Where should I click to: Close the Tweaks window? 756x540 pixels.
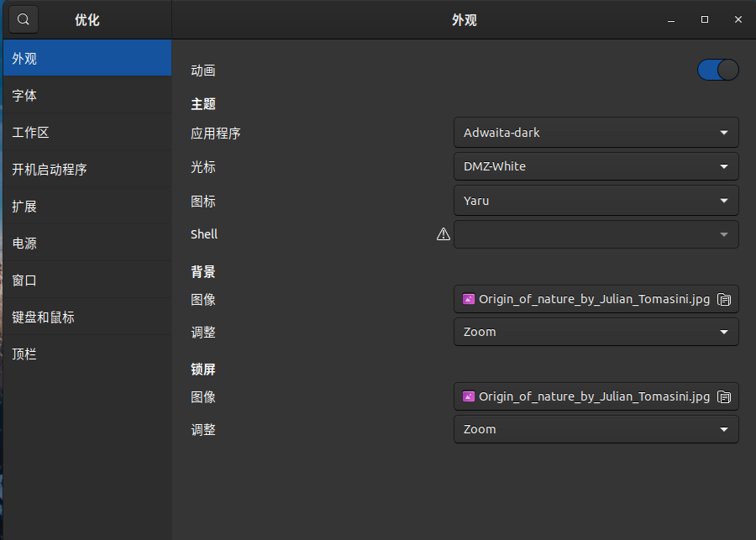[738, 19]
